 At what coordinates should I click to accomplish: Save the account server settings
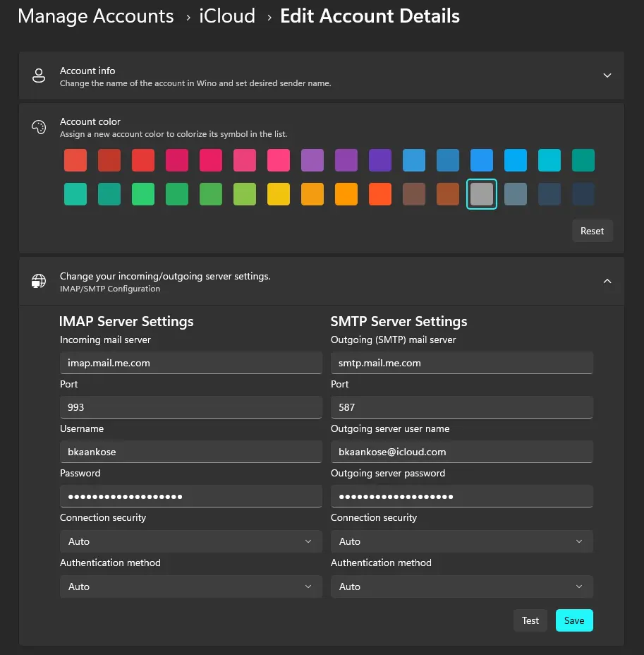click(573, 620)
